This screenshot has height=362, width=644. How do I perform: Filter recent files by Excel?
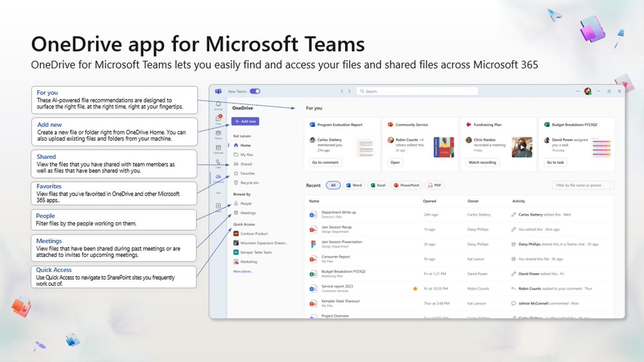point(378,185)
